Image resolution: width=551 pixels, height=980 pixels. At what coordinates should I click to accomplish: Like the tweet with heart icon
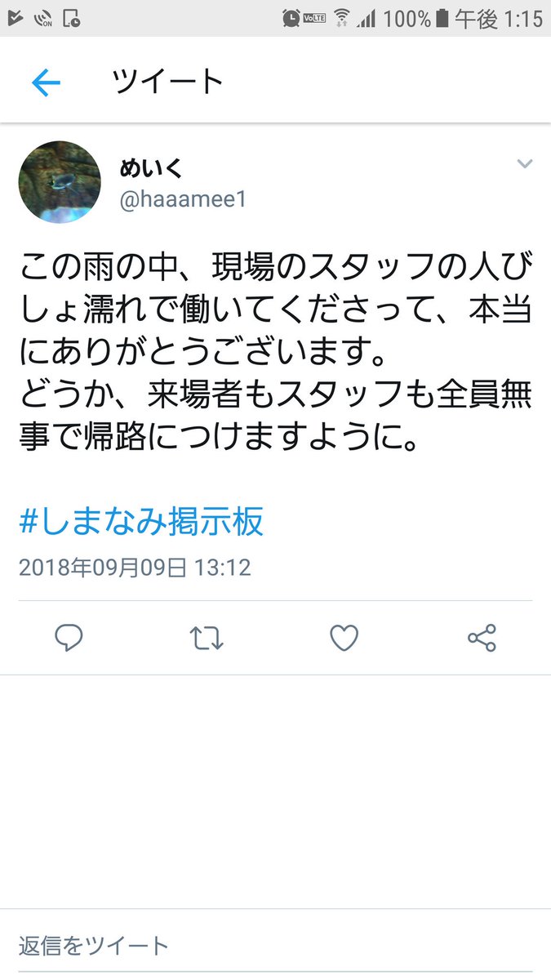[344, 639]
